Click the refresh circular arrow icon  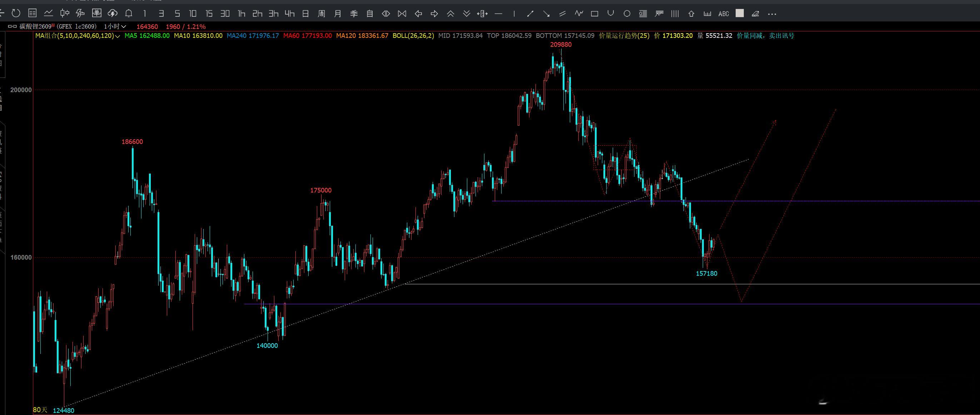point(16,14)
